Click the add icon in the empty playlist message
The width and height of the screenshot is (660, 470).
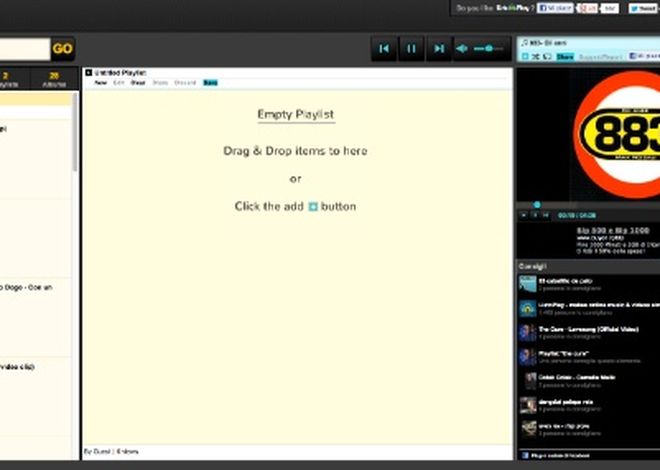click(313, 207)
